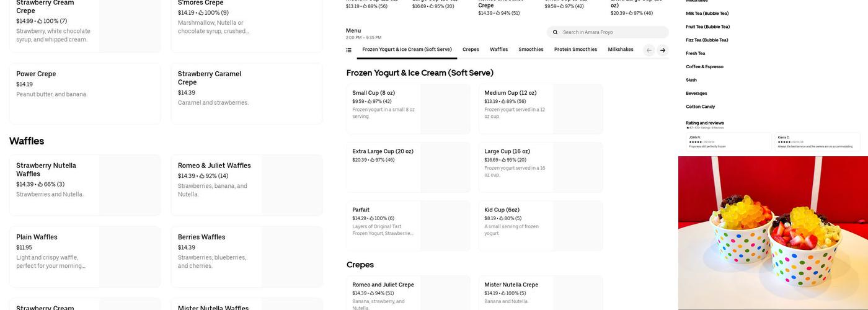Select the Milkshakes tab
The image size is (868, 310).
pos(621,50)
